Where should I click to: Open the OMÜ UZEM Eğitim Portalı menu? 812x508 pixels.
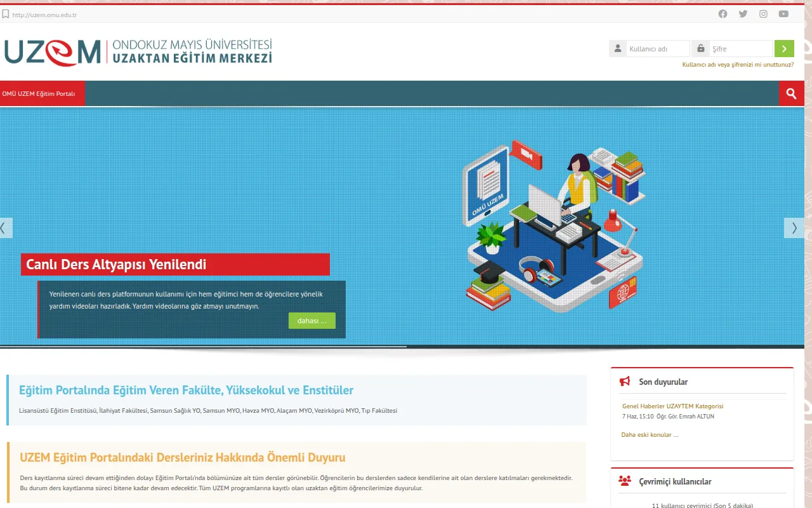coord(43,93)
